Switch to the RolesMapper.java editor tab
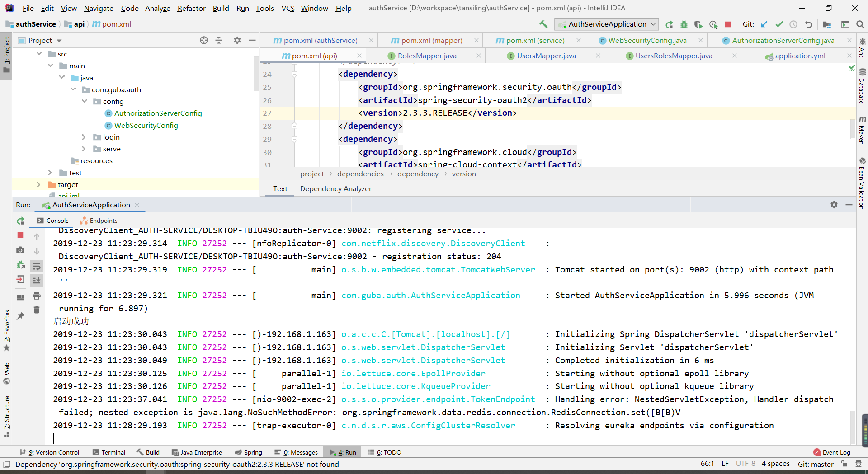 427,56
